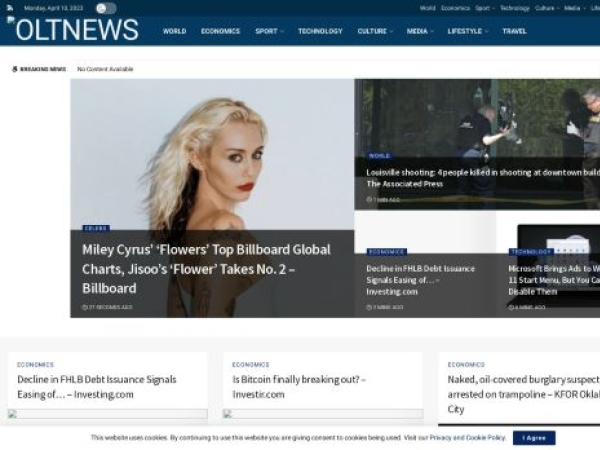Viewport: 600px width, 450px height.
Task: Open featured FHLB Debt Issuance headline
Action: (x=420, y=280)
